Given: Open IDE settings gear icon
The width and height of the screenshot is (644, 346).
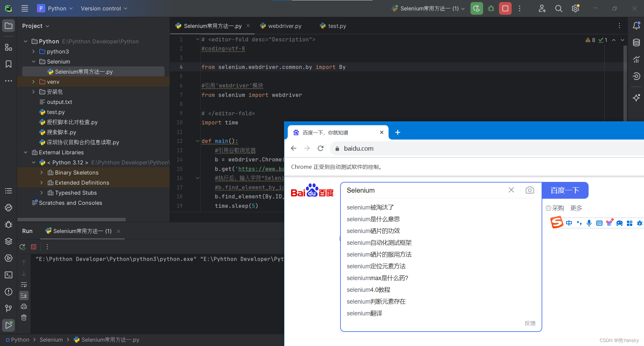Looking at the screenshot, I should pyautogui.click(x=576, y=8).
